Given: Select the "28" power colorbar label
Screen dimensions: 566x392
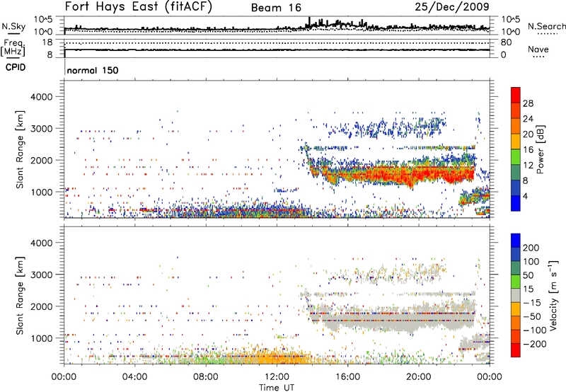Looking at the screenshot, I should (528, 103).
